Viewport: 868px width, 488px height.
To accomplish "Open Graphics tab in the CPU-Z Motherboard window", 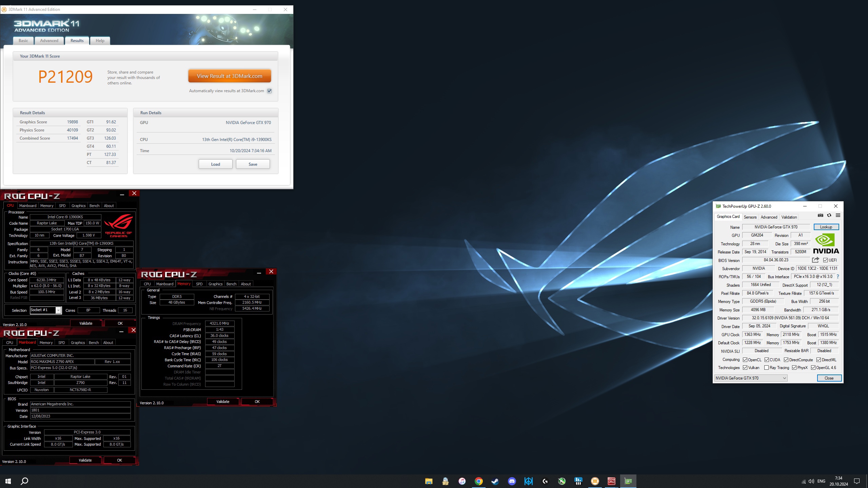I will [78, 343].
